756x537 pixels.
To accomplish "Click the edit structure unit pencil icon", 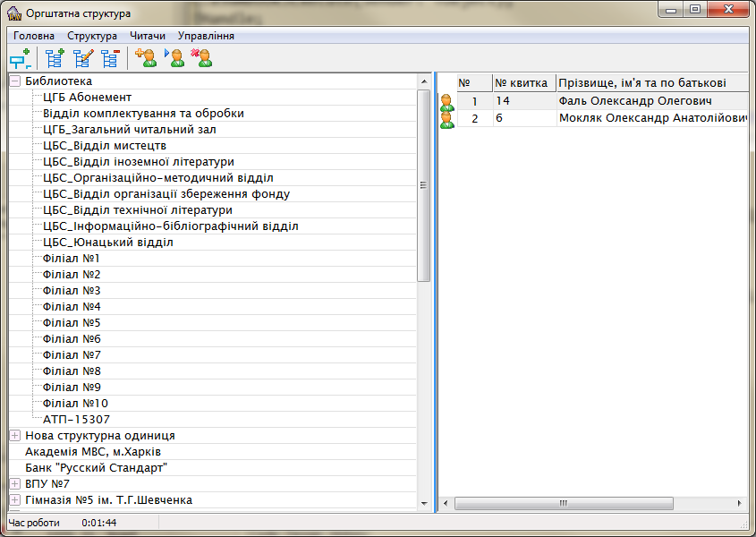I will click(x=82, y=60).
